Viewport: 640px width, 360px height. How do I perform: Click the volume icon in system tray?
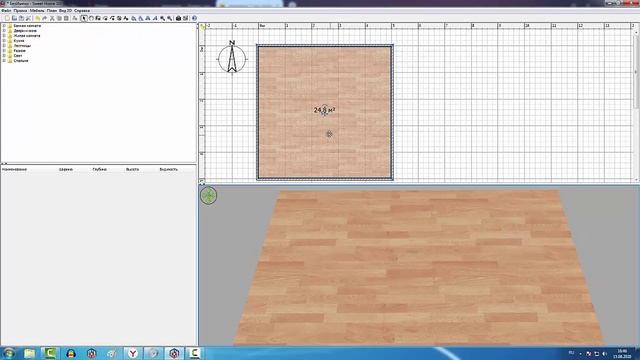[604, 353]
